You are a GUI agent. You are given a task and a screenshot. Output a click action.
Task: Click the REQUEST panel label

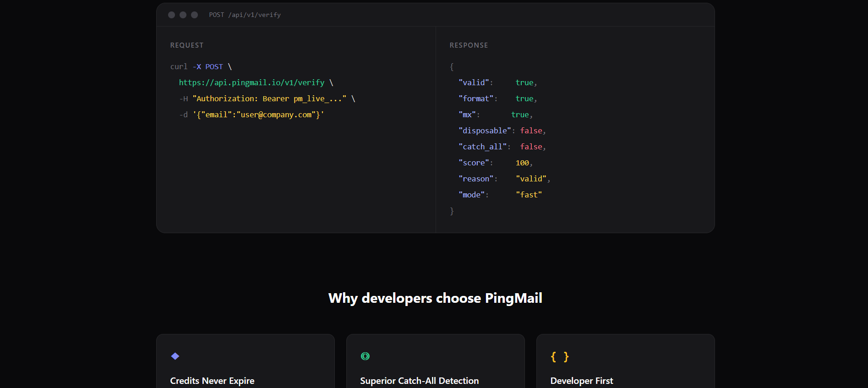(x=187, y=45)
